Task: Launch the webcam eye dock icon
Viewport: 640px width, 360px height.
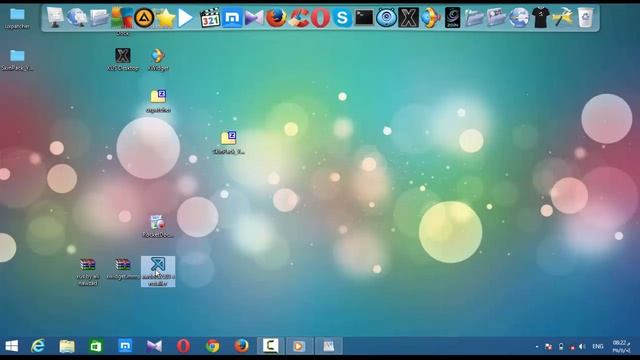Action: [386, 18]
